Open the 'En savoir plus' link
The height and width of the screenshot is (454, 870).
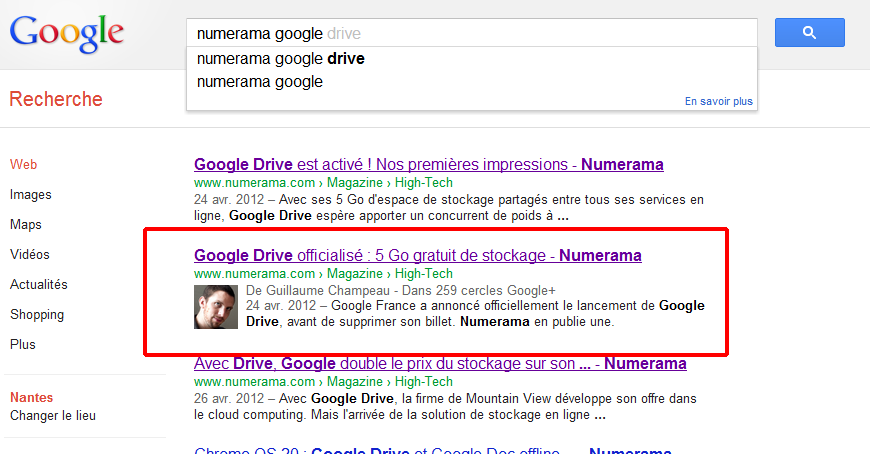pos(718,101)
